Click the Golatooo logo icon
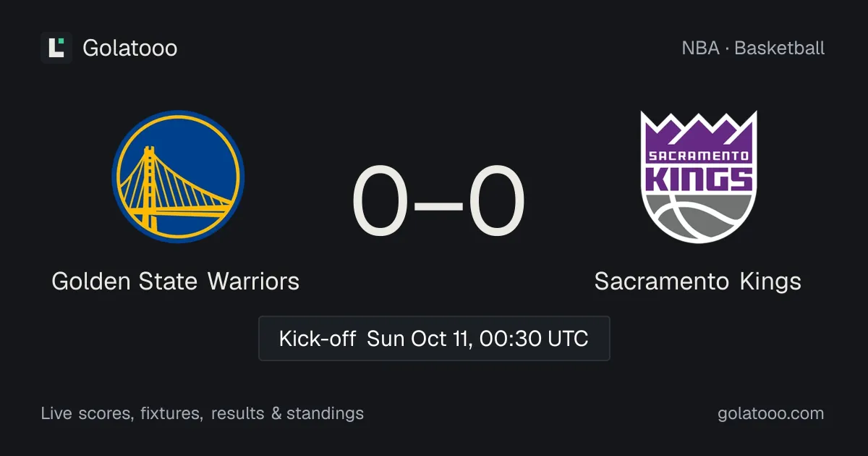The width and height of the screenshot is (868, 456). (56, 48)
